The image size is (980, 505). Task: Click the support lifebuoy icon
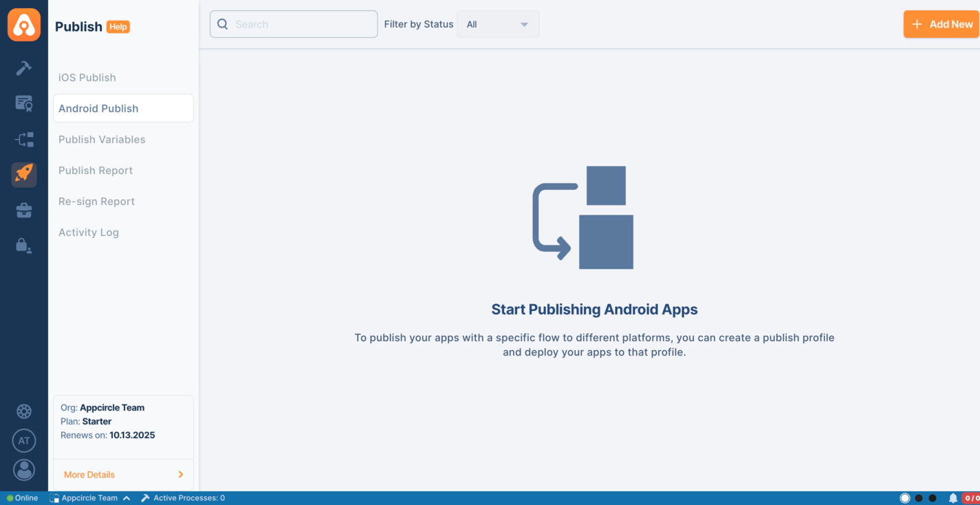[x=24, y=411]
